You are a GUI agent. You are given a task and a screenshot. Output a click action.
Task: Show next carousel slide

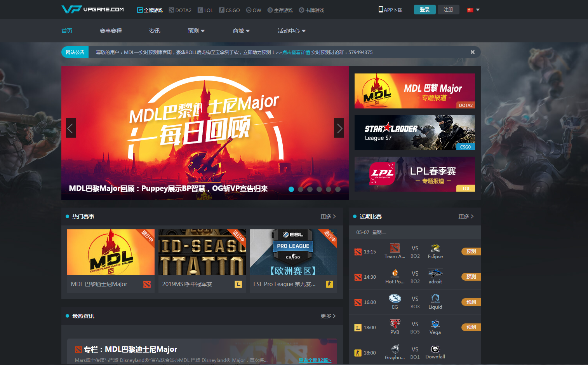339,128
